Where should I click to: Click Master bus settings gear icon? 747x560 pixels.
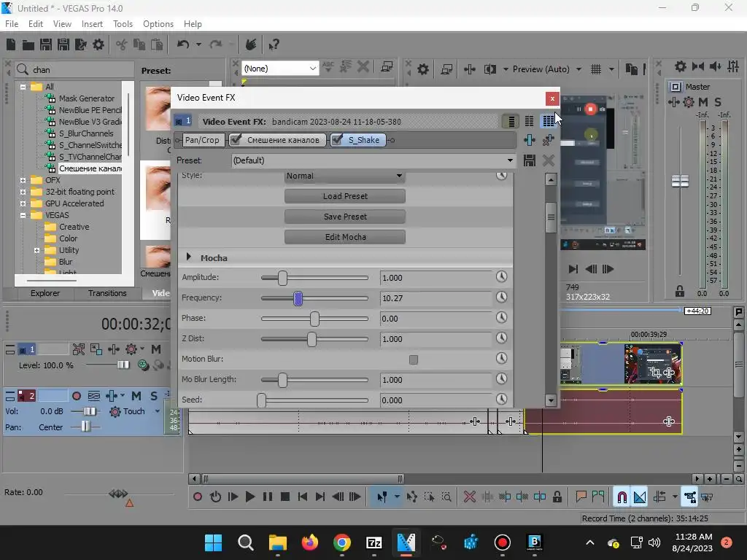(x=681, y=66)
